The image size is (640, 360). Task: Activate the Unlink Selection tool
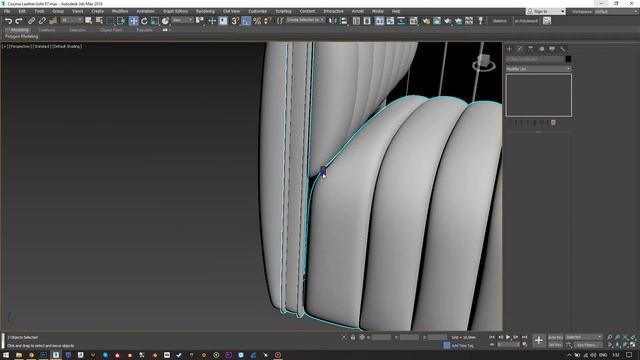(42, 21)
